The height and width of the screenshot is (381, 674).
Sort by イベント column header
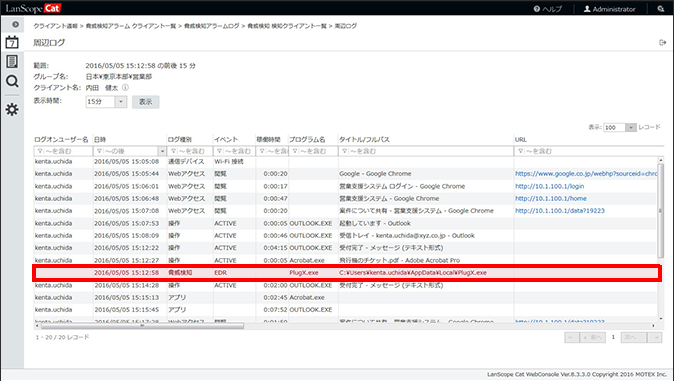click(x=226, y=139)
